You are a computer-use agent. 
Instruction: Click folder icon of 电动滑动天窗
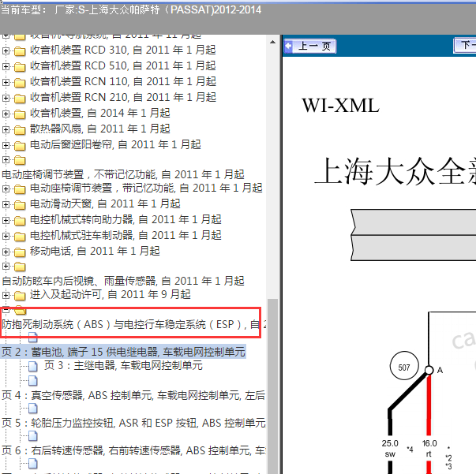[x=20, y=205]
